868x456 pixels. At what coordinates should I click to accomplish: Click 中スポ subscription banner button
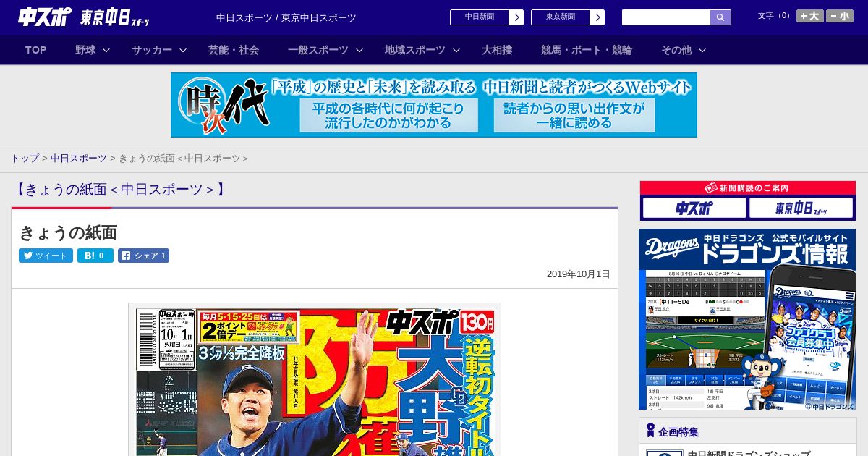[x=694, y=208]
